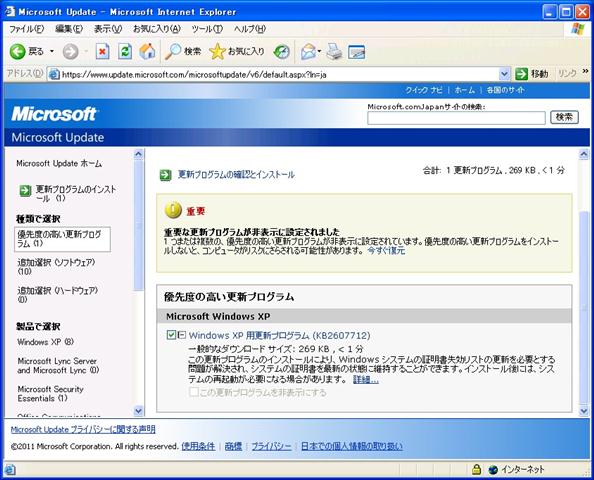Open the Back history dropdown arrow
594x480 pixels.
click(52, 52)
